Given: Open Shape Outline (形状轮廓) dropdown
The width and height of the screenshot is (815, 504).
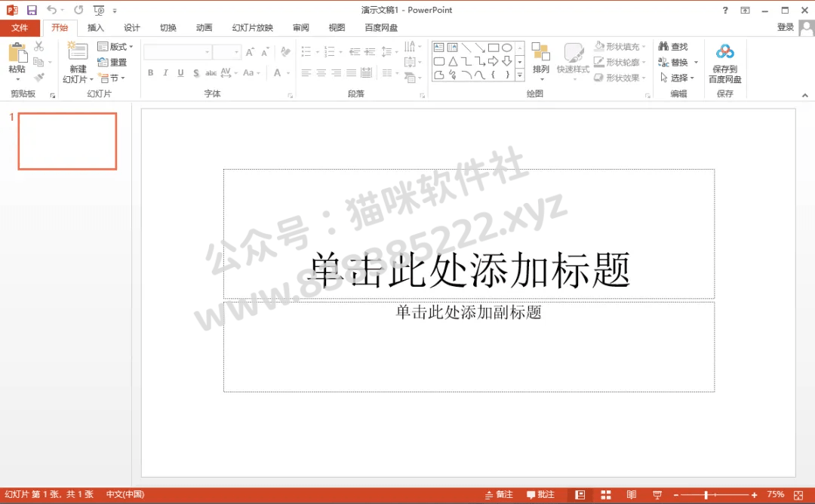Looking at the screenshot, I should point(620,63).
